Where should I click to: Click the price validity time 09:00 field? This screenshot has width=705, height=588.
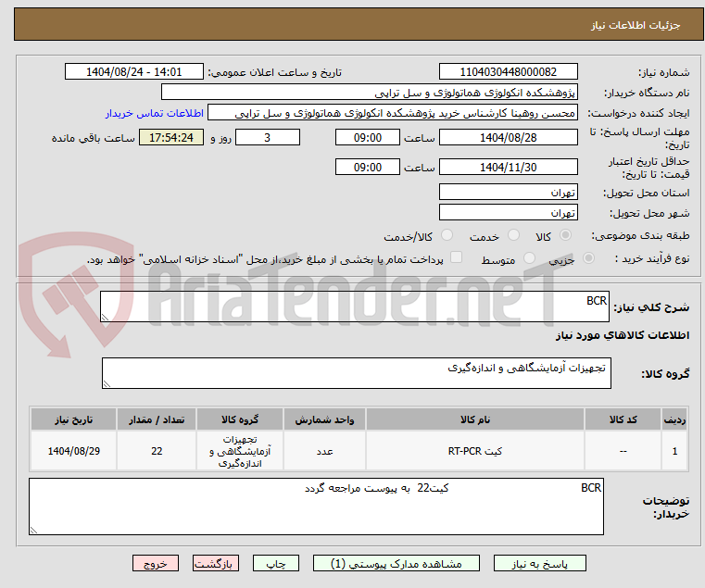tap(368, 167)
